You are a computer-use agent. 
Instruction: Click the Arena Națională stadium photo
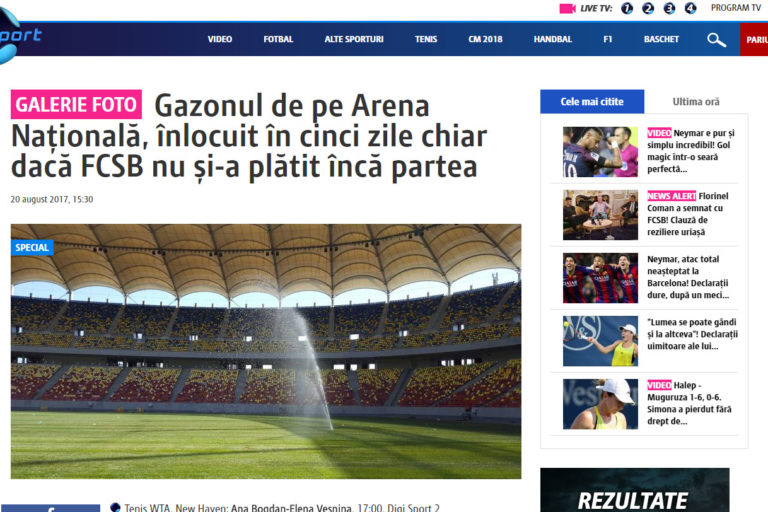click(266, 351)
